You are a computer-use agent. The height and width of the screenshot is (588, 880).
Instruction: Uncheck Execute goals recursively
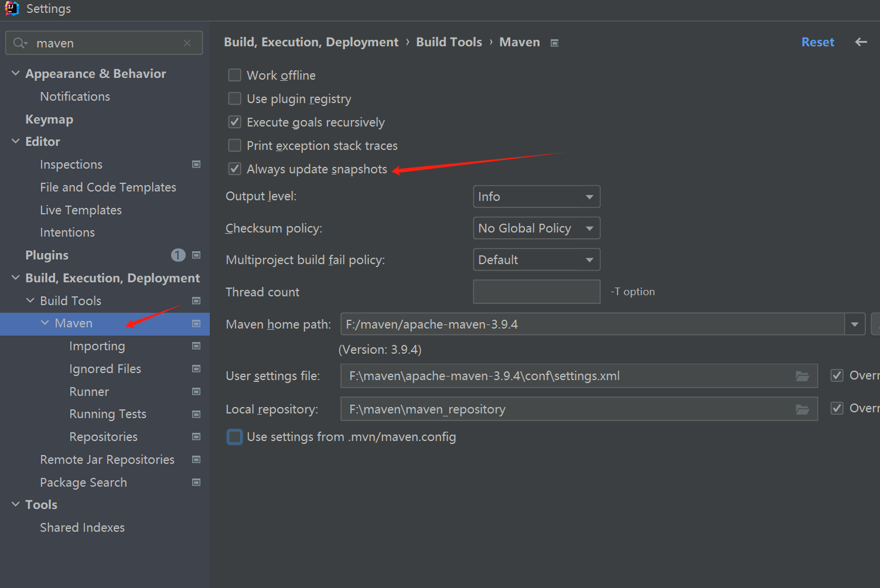[x=234, y=122]
